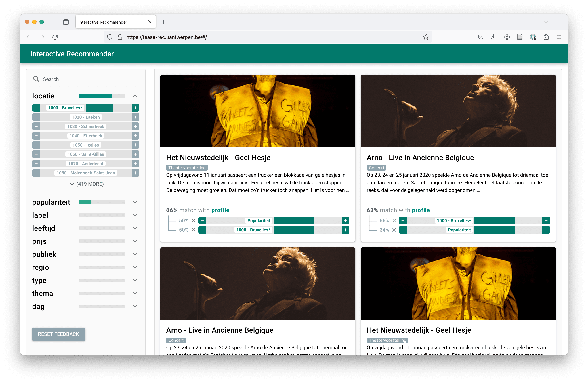Click the minus icon for 1000 - Bruxelles* in locatie list

click(x=36, y=108)
